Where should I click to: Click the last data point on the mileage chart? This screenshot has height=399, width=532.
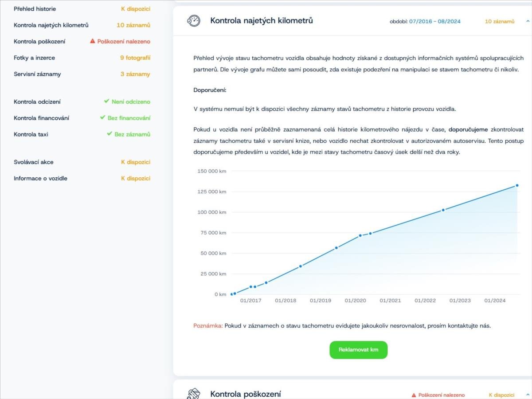tap(517, 185)
